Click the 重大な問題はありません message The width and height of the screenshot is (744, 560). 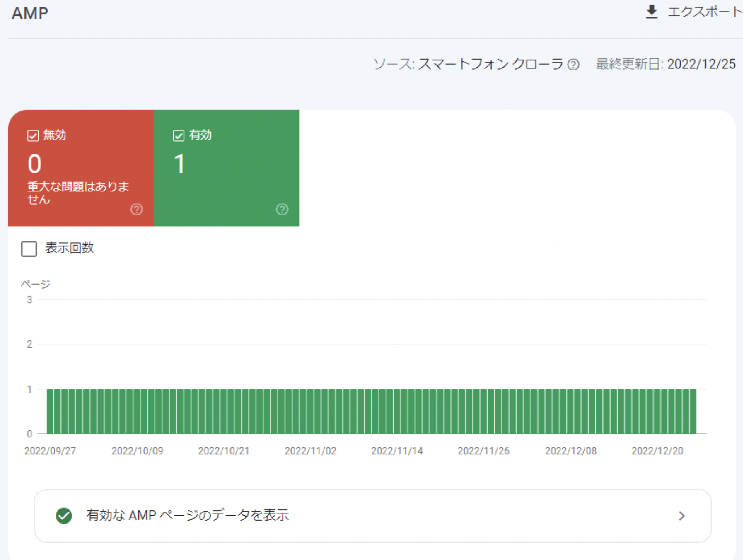pyautogui.click(x=78, y=193)
